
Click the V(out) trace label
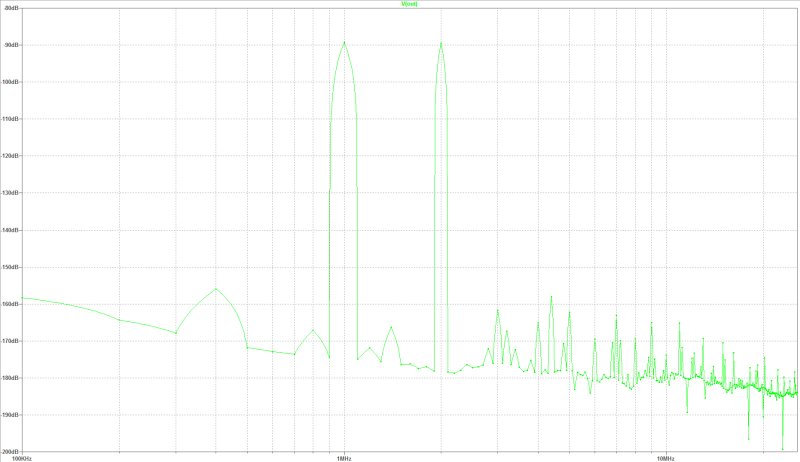pos(409,4)
